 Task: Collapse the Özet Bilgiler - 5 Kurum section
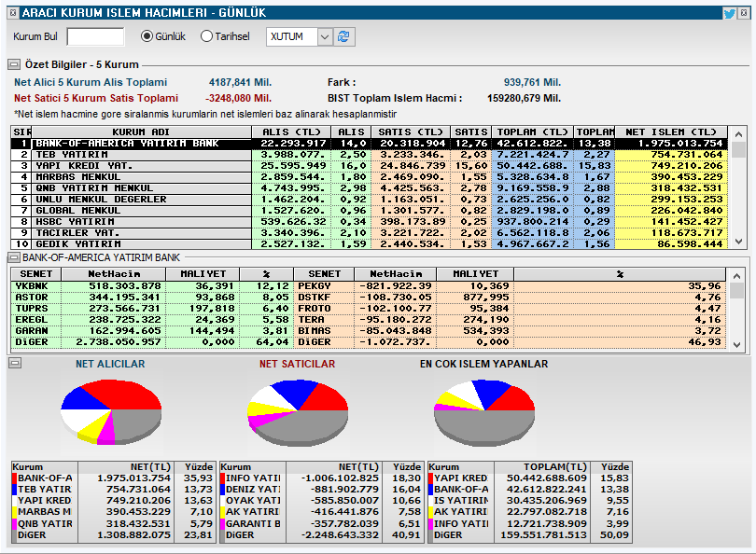tap(15, 64)
